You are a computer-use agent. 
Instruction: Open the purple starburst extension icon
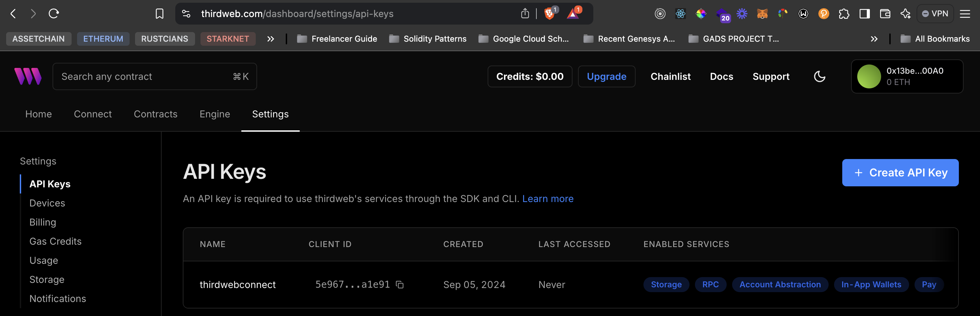742,14
